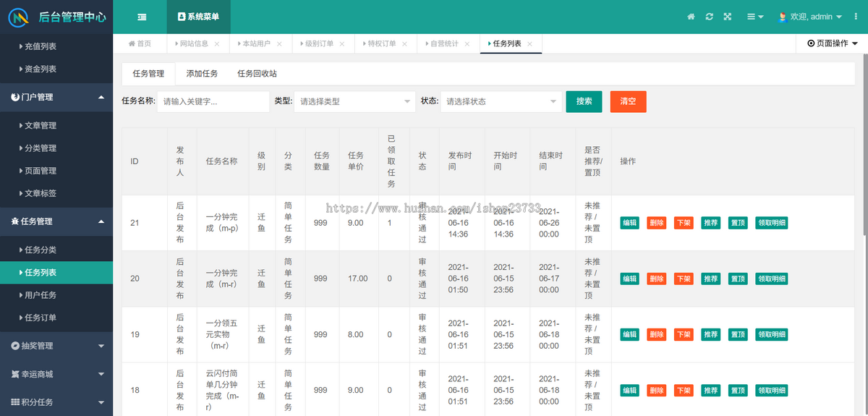This screenshot has height=416, width=868.
Task: Click task name 一分领五元实物 (m-r)
Action: [x=221, y=334]
